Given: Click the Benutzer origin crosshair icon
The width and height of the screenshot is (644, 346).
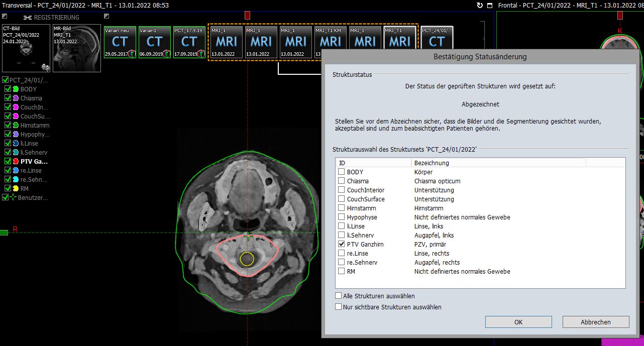Looking at the screenshot, I should point(13,198).
